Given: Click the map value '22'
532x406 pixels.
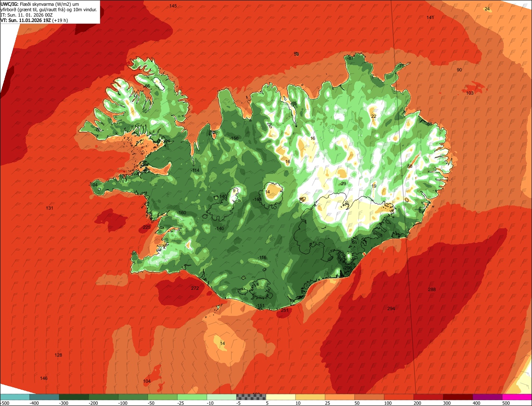Looking at the screenshot, I should [x=374, y=116].
